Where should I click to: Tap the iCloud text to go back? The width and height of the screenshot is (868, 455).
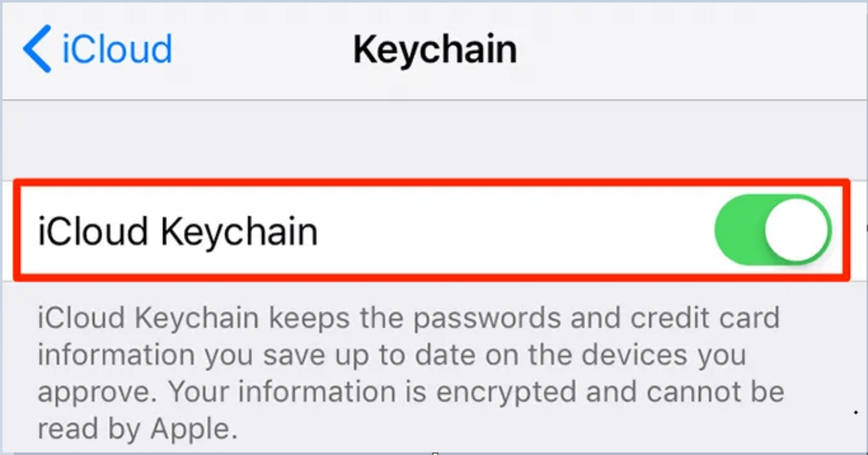pos(114,48)
